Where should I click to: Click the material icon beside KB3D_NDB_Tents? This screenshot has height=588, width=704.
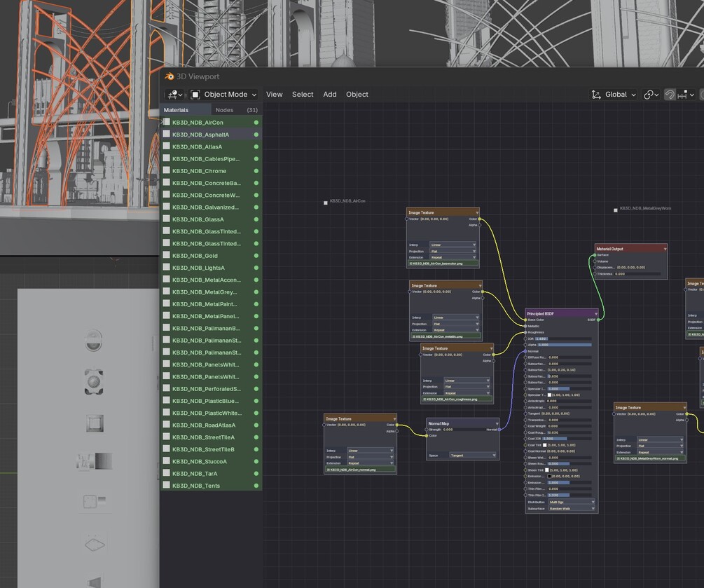pyautogui.click(x=167, y=485)
